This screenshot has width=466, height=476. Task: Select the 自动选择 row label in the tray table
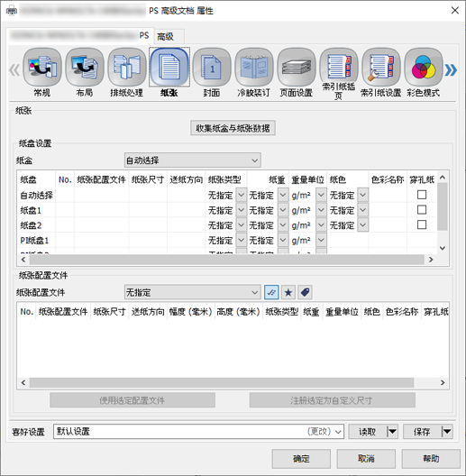point(36,195)
